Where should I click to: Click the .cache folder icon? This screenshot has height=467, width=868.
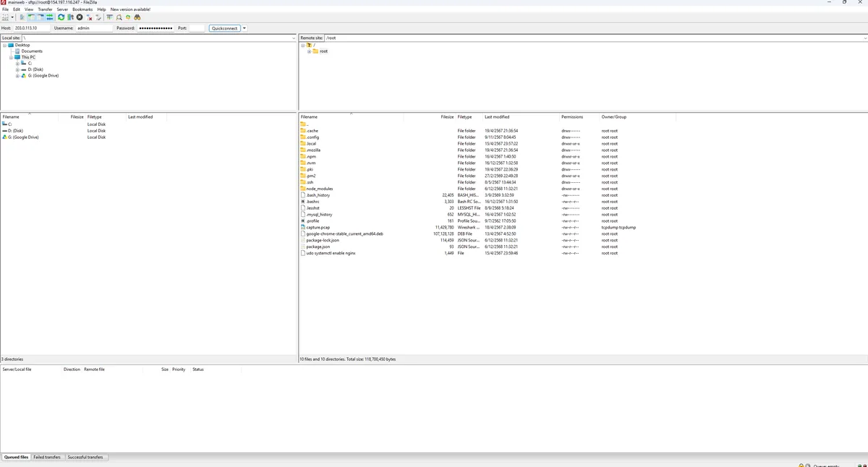coord(303,131)
